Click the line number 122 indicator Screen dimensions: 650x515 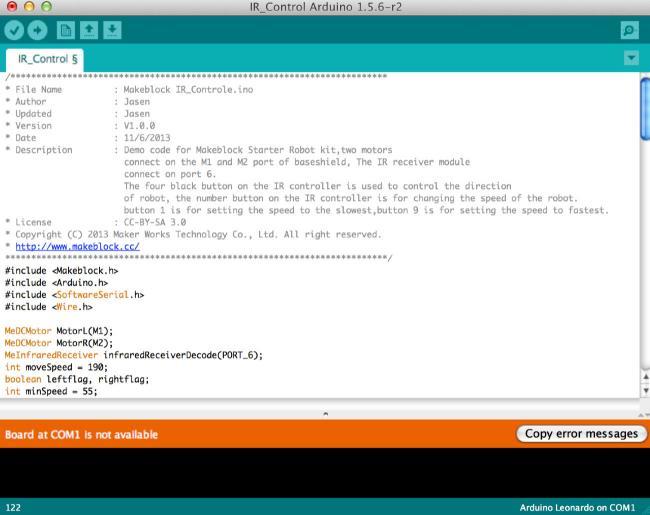tap(13, 508)
